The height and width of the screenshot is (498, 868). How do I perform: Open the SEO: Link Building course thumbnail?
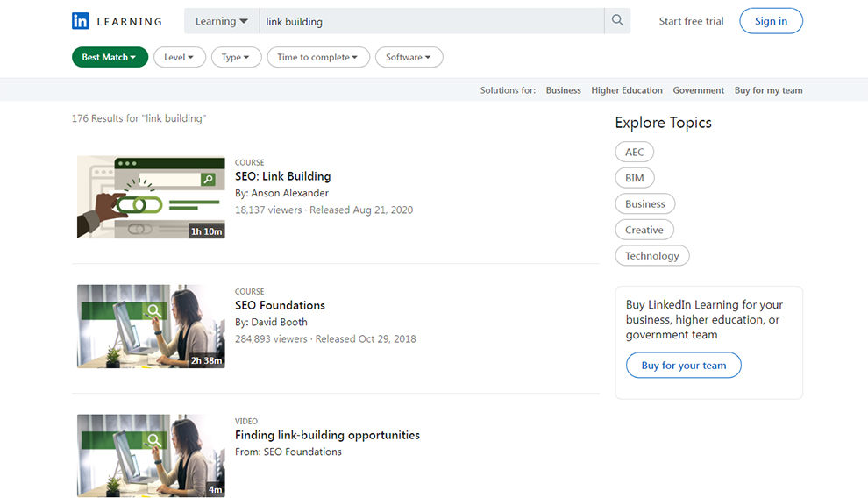(151, 197)
